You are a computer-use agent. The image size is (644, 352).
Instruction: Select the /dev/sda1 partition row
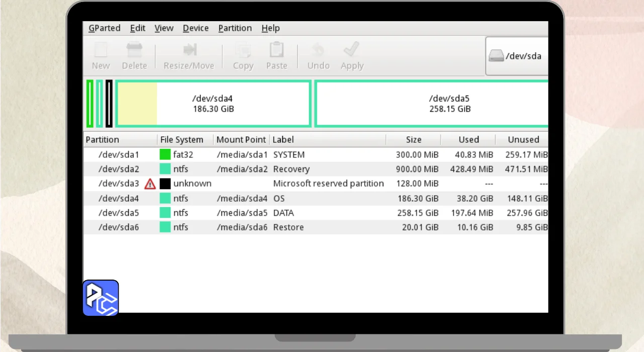click(x=316, y=154)
